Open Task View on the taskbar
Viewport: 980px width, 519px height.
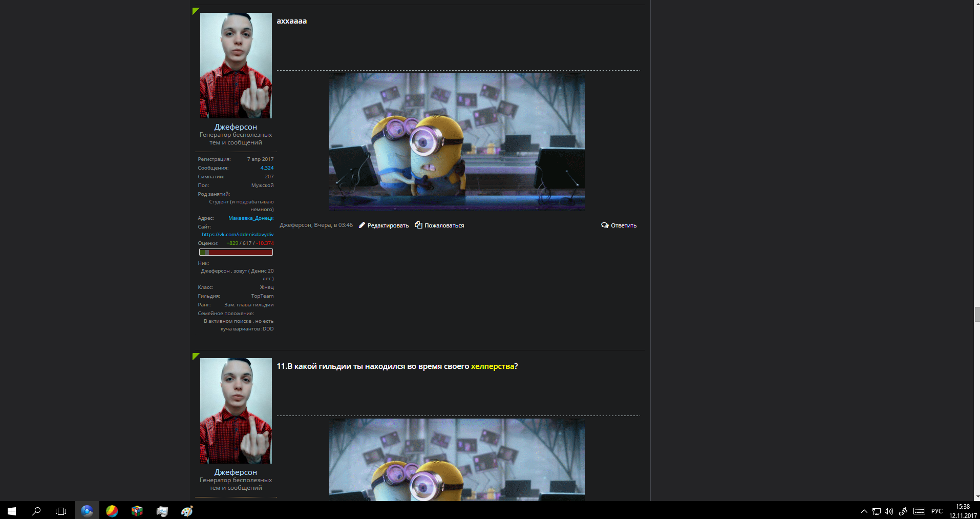point(61,511)
